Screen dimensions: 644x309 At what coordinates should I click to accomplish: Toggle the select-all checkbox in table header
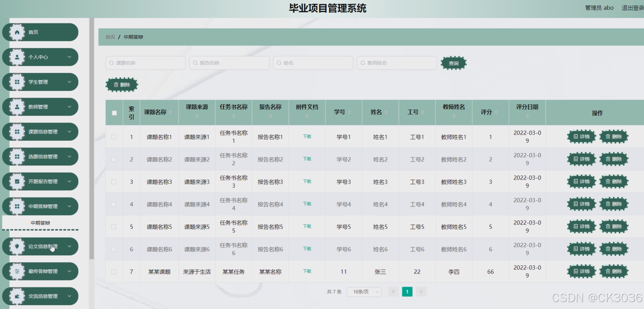tap(114, 113)
